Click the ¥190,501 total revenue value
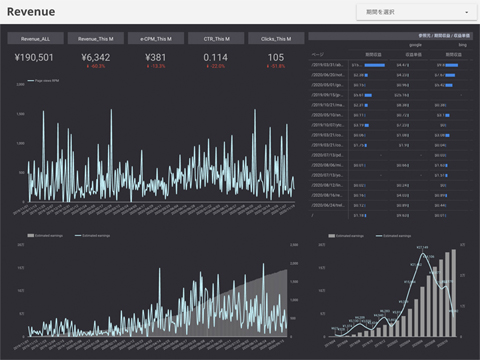480x360 pixels. click(x=34, y=57)
